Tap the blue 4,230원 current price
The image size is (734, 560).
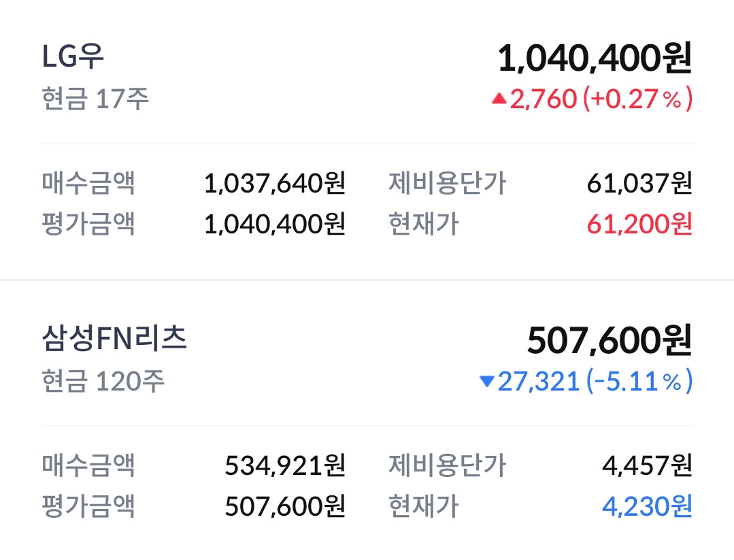click(x=647, y=506)
